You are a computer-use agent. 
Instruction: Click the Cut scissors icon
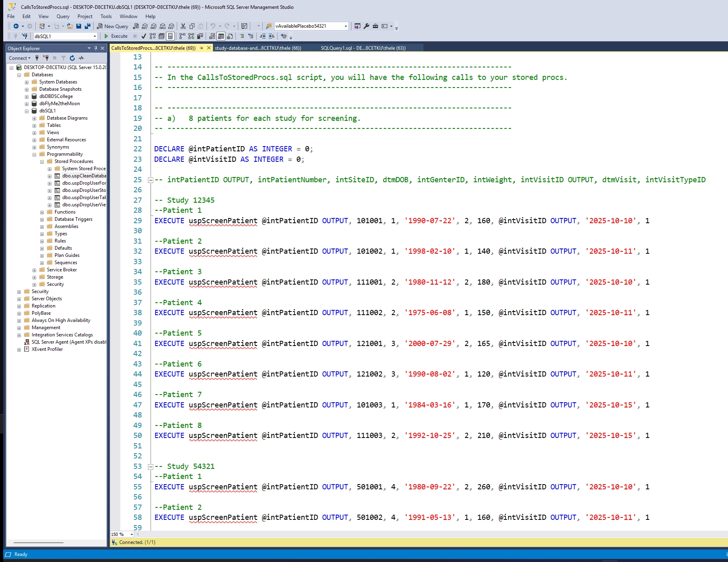coord(183,26)
